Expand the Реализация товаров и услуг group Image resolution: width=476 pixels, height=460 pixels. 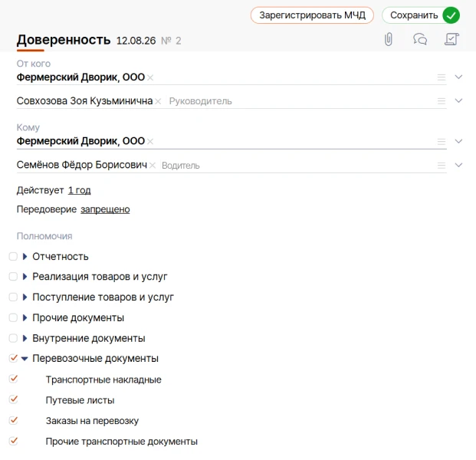tap(25, 277)
